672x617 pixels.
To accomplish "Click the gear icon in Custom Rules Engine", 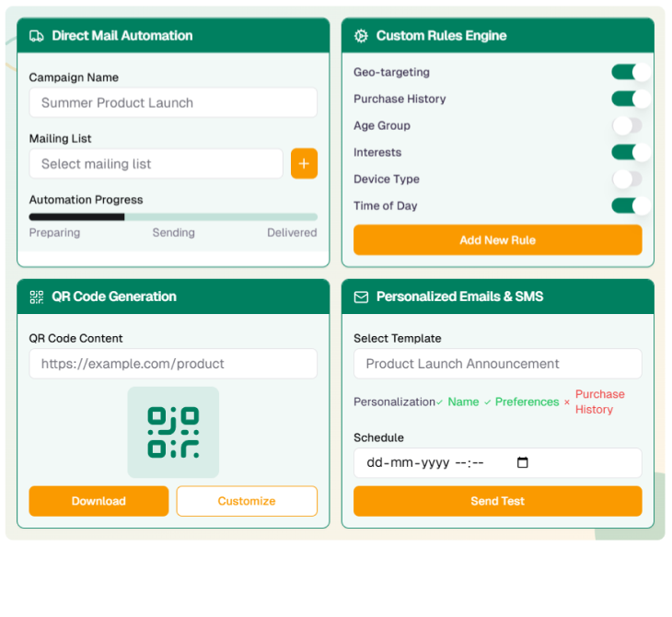I will click(361, 36).
